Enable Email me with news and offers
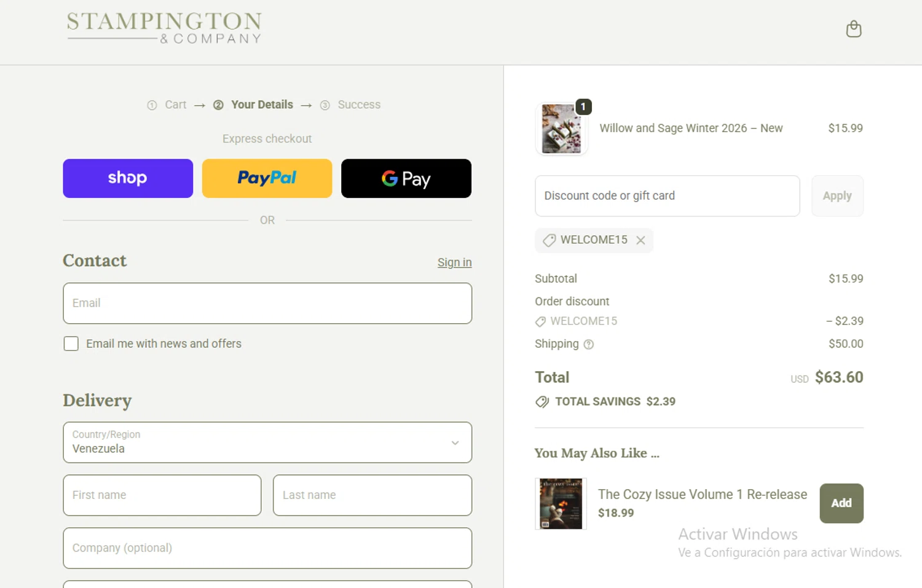 pos(71,343)
